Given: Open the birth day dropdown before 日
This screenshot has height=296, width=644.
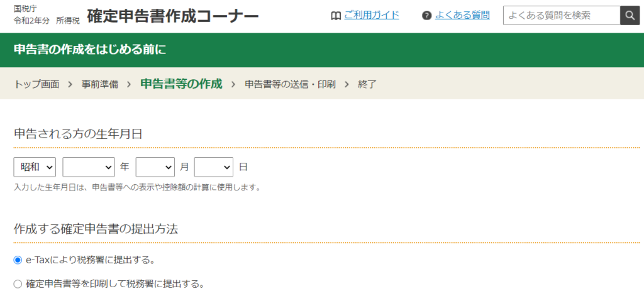Looking at the screenshot, I should [214, 167].
